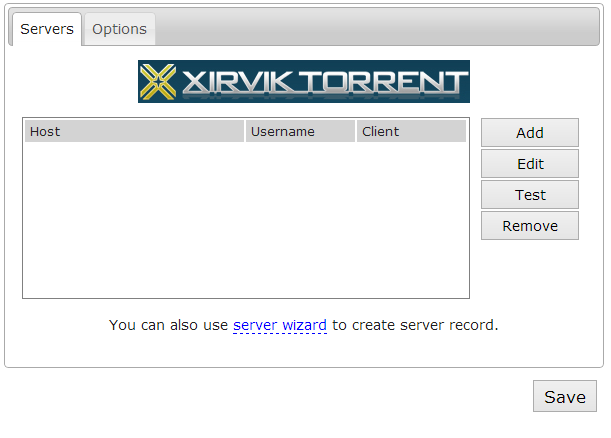The image size is (611, 438).
Task: Click empty tab bar right of Options
Action: 380,29
